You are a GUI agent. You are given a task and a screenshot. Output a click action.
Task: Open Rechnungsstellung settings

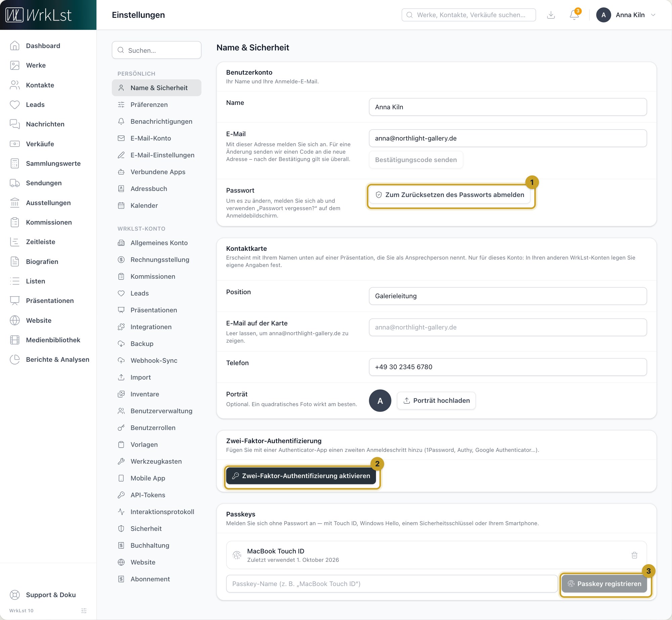coord(157,260)
